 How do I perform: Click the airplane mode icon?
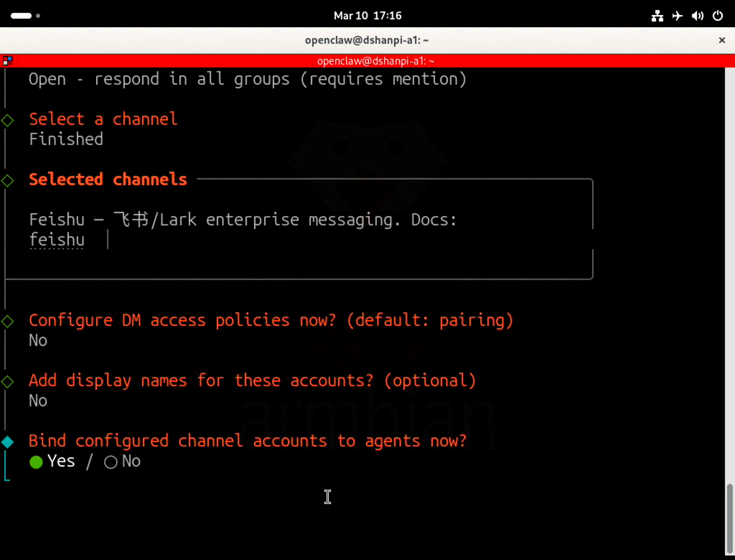click(x=677, y=16)
